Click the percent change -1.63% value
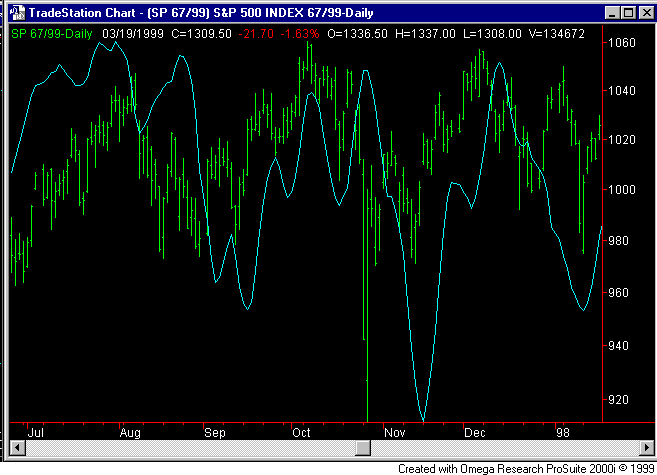 tap(300, 34)
